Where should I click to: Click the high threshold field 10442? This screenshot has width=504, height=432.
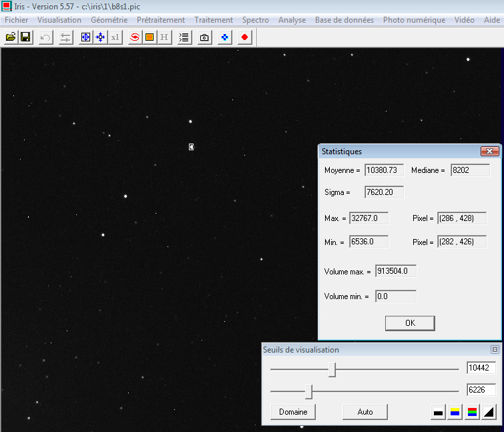[x=481, y=368]
